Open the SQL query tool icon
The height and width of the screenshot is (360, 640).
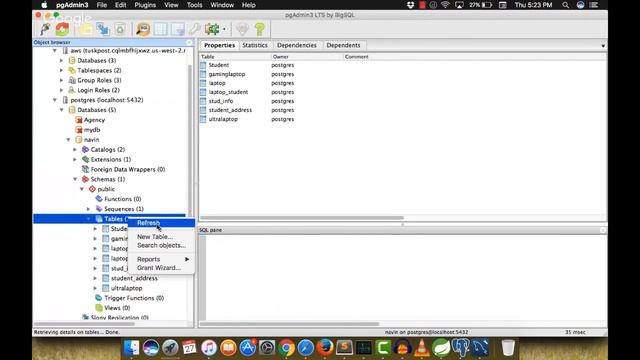pyautogui.click(x=143, y=29)
